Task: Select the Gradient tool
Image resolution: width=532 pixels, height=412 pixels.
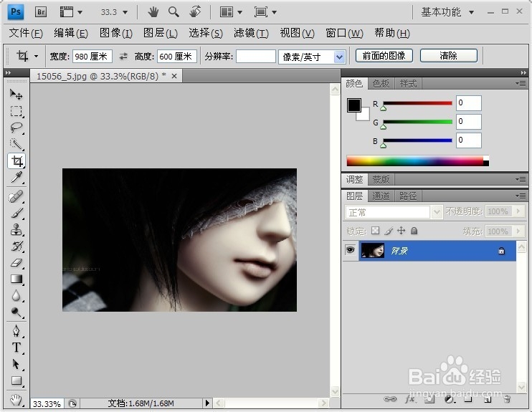Action: point(16,279)
